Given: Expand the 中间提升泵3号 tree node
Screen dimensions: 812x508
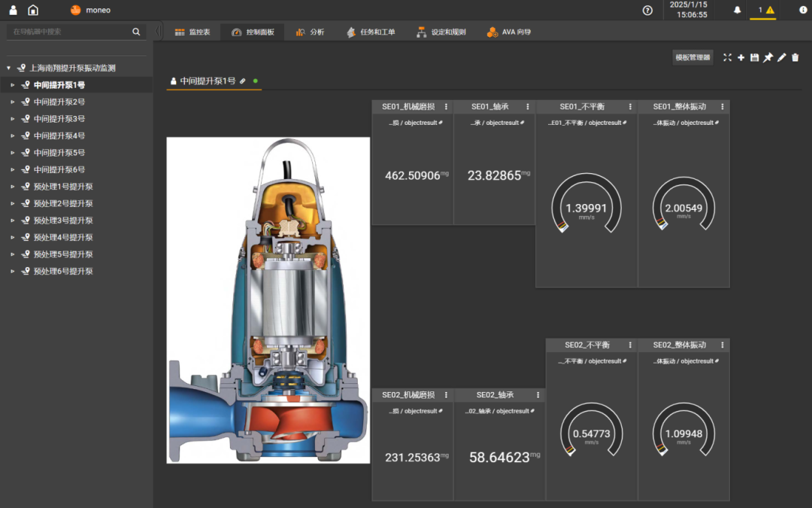Looking at the screenshot, I should tap(13, 119).
